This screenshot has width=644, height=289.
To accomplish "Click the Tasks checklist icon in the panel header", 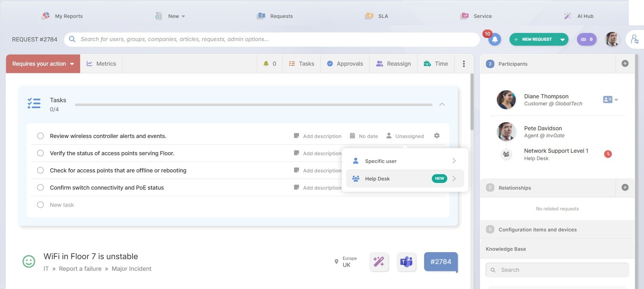I will 34,103.
